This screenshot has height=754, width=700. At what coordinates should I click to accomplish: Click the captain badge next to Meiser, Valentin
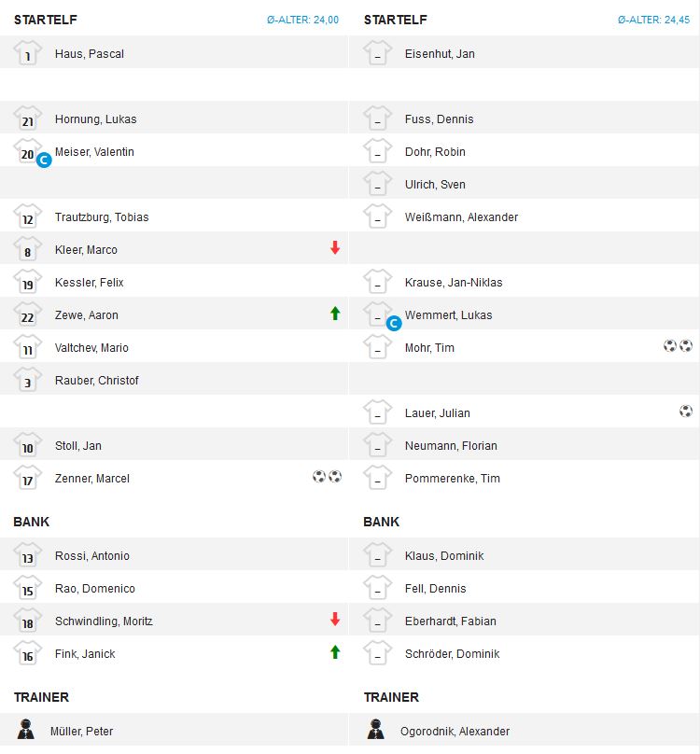tap(44, 160)
